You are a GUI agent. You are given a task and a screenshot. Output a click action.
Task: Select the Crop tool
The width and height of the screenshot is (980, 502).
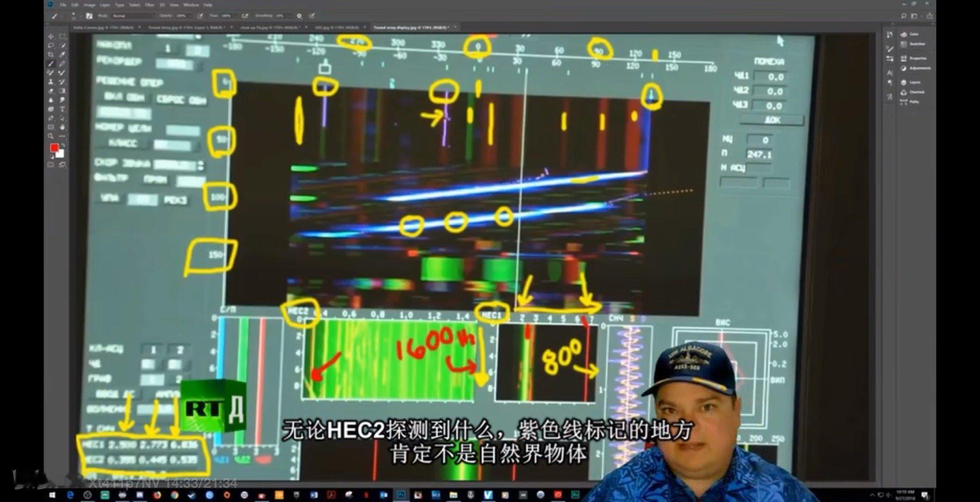(51, 54)
